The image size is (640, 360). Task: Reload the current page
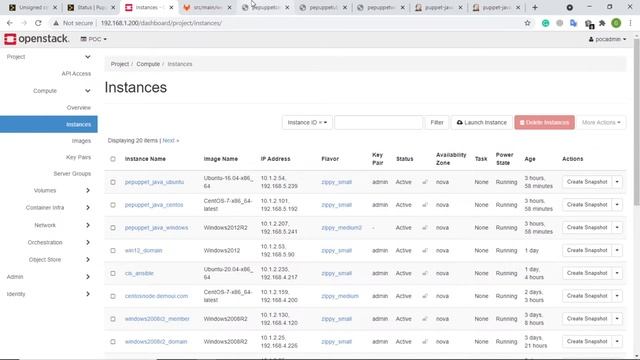38,23
